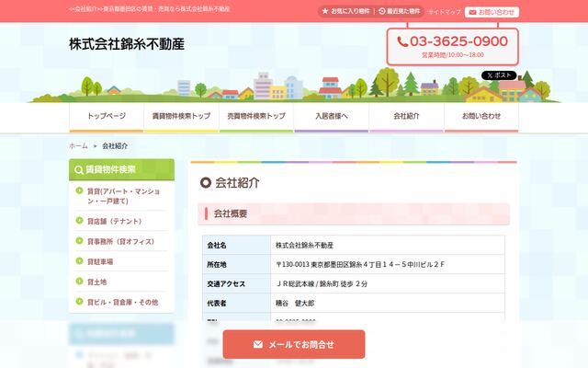
Task: Click the 代表者 name cell
Action: [388, 304]
